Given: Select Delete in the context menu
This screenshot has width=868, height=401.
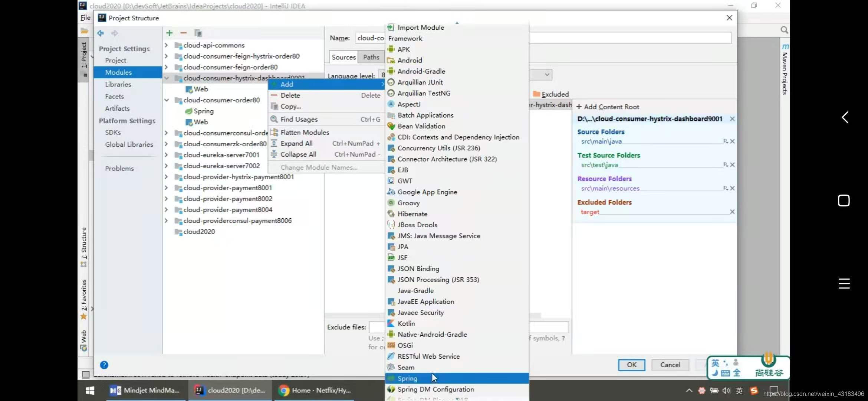Looking at the screenshot, I should (x=326, y=95).
